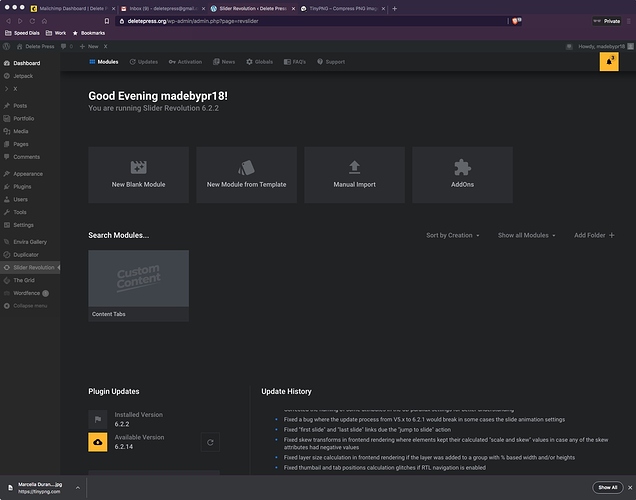Click the New Blank Module tile
Viewport: 636px width, 500px height.
pos(138,174)
